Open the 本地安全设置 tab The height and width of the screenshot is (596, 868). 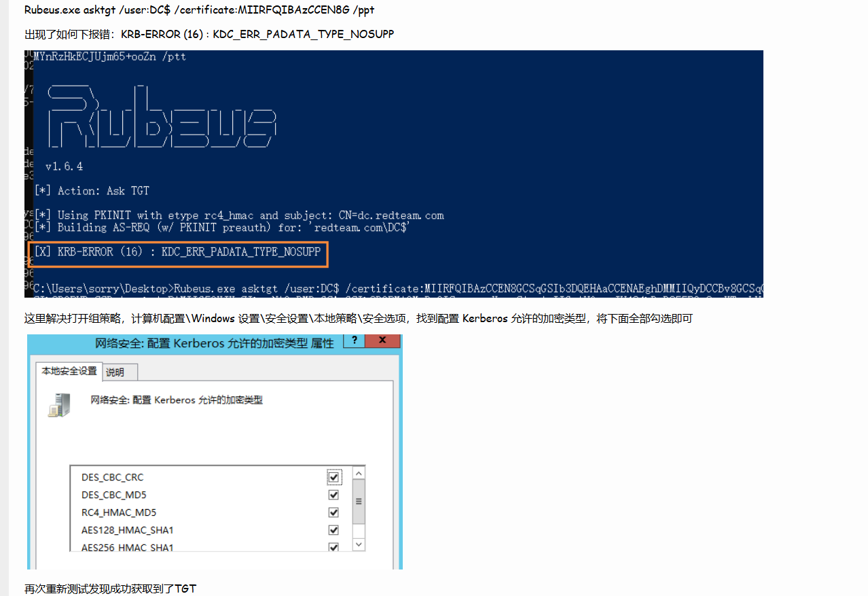point(69,371)
